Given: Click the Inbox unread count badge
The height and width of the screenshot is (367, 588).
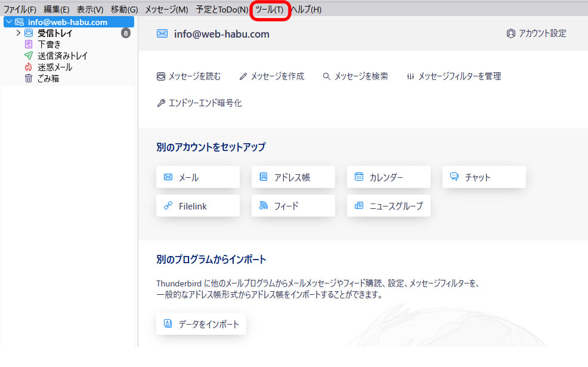Looking at the screenshot, I should (x=125, y=33).
